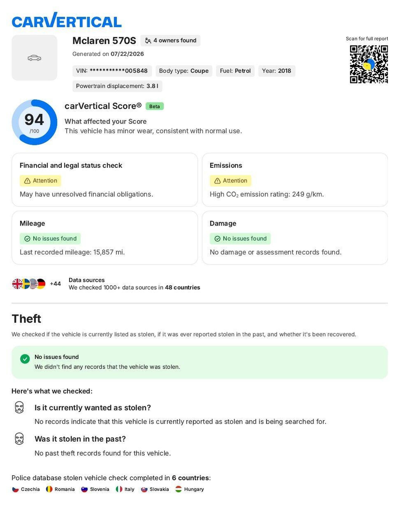Click the Czechia flag icon

[15, 489]
